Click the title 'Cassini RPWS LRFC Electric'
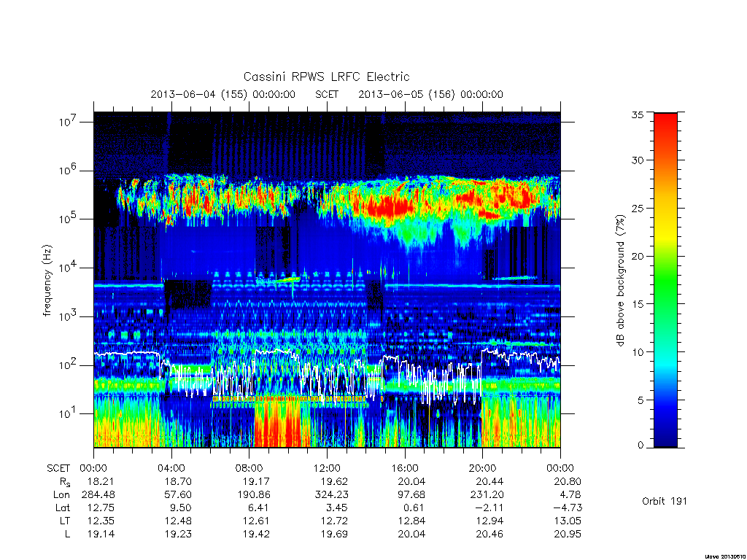Screen dimensions: 747x560 coord(326,77)
